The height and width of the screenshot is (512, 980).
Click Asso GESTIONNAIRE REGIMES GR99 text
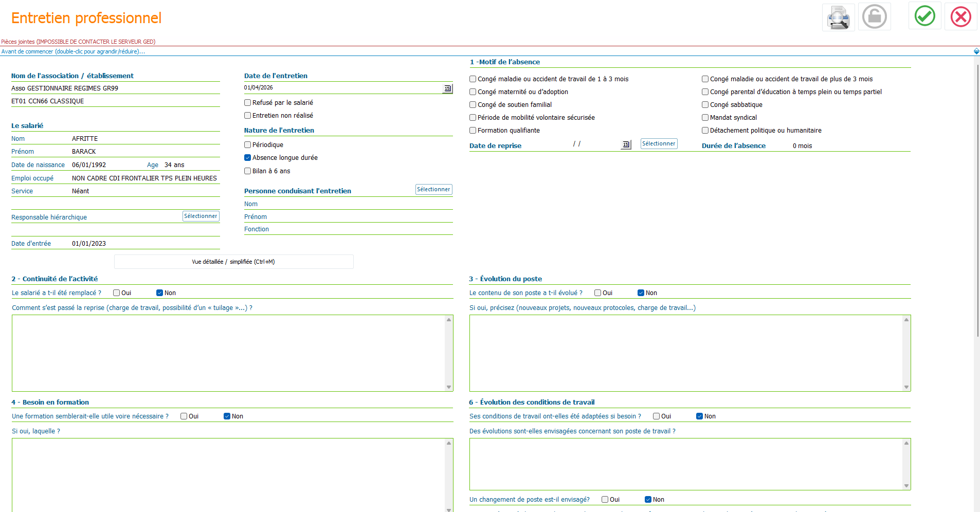pos(65,88)
